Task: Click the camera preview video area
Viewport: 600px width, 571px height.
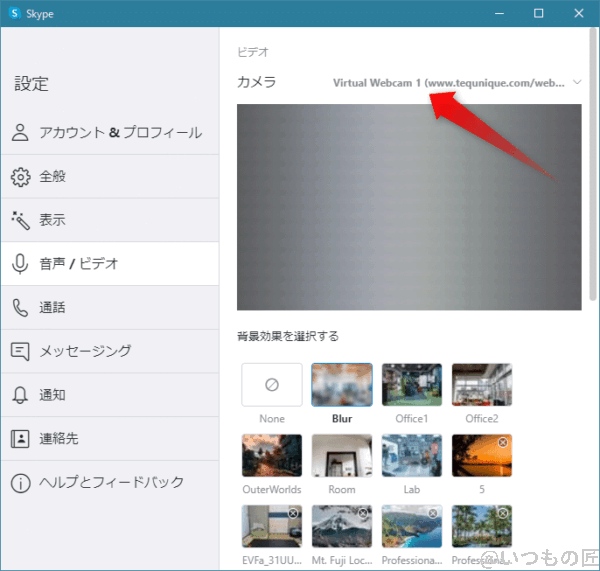Action: click(x=409, y=207)
